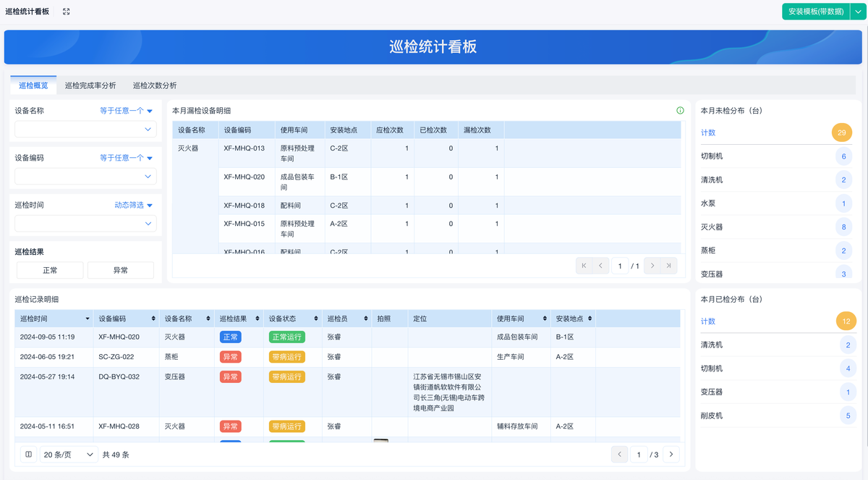Switch to 巡检完成率分析 tab
This screenshot has width=868, height=480.
coord(90,85)
